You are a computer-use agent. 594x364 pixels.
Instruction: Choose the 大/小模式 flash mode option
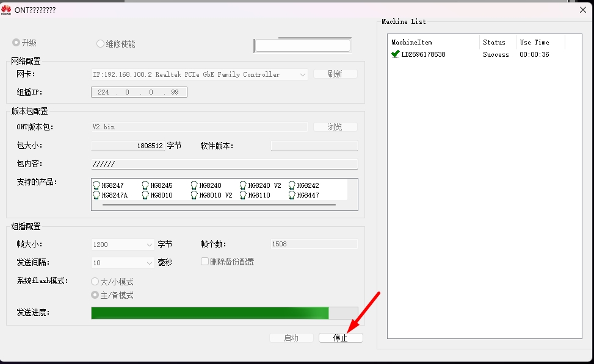[x=95, y=282]
